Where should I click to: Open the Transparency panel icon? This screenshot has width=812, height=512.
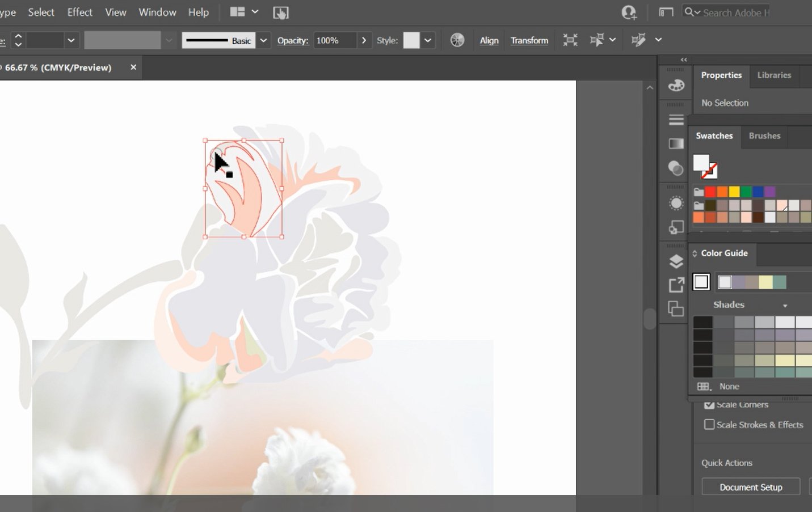(676, 168)
